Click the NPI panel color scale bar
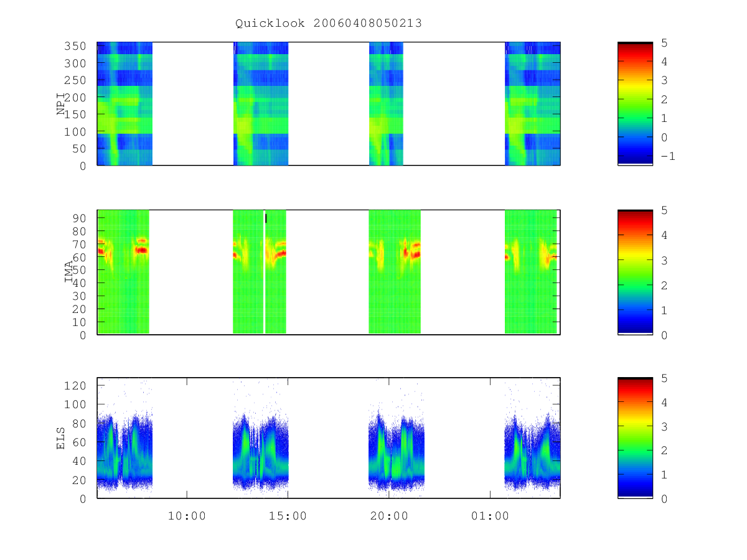This screenshot has width=747, height=560. coord(635,103)
